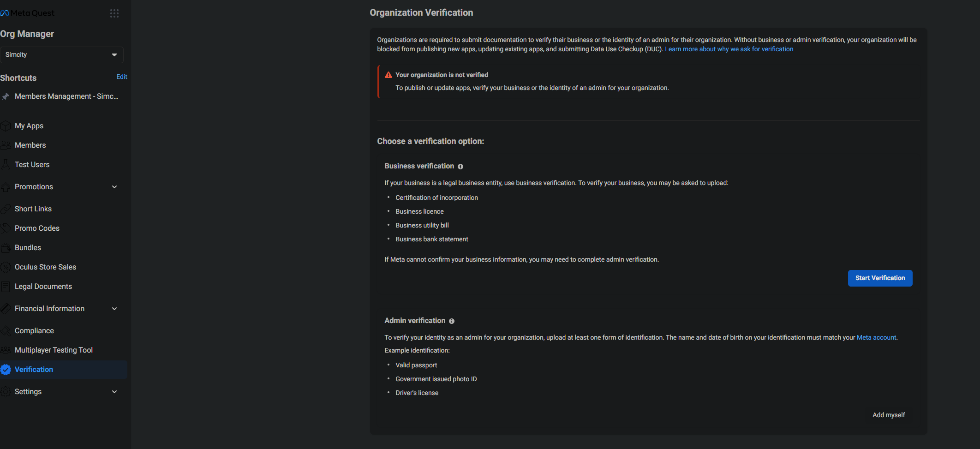The height and width of the screenshot is (449, 980).
Task: Click the Start Verification button
Action: (880, 278)
